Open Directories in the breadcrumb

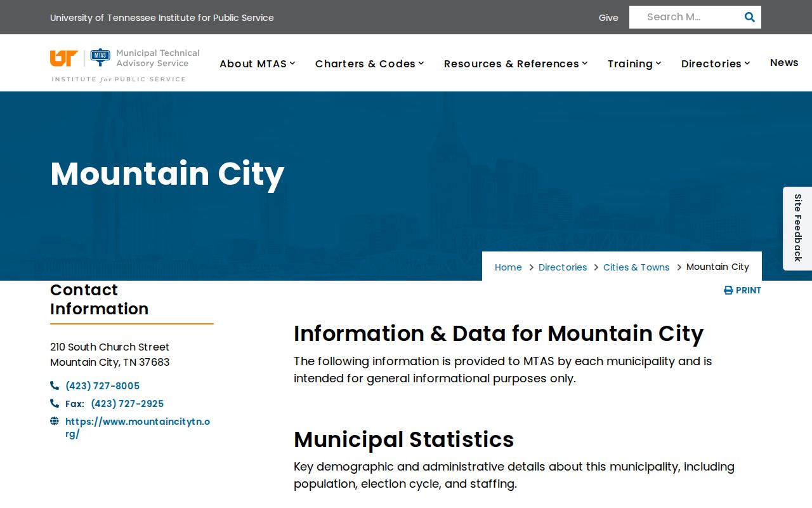(x=563, y=267)
